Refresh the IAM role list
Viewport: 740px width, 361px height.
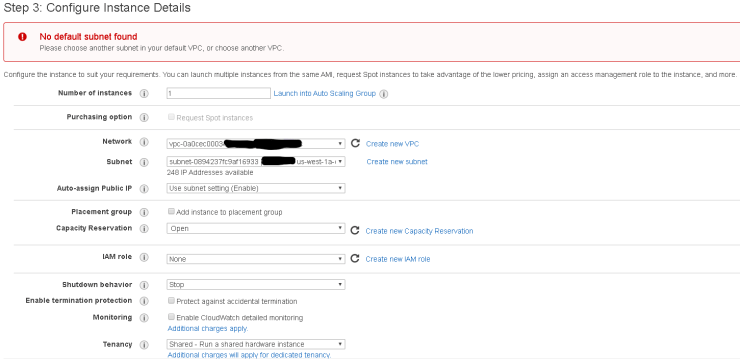tap(355, 259)
